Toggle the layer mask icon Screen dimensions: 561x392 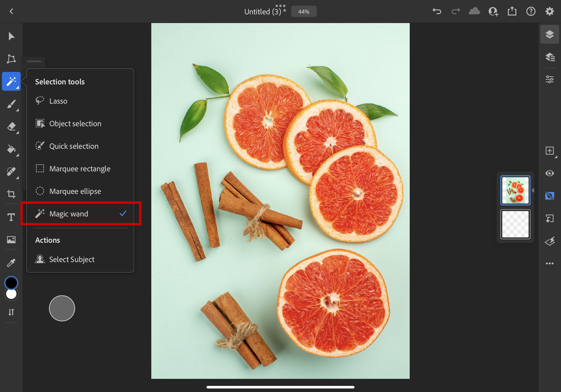click(549, 196)
